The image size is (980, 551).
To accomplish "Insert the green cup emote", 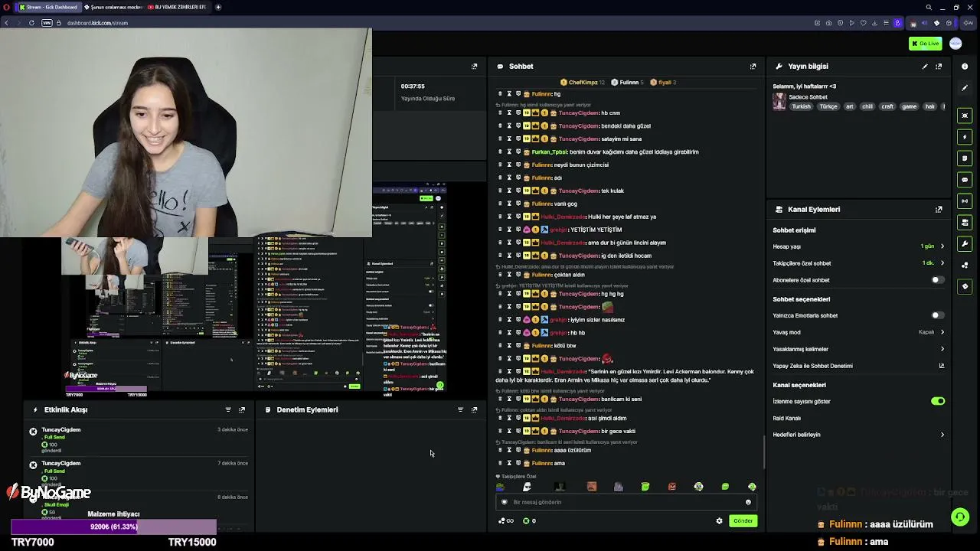I will (x=645, y=487).
